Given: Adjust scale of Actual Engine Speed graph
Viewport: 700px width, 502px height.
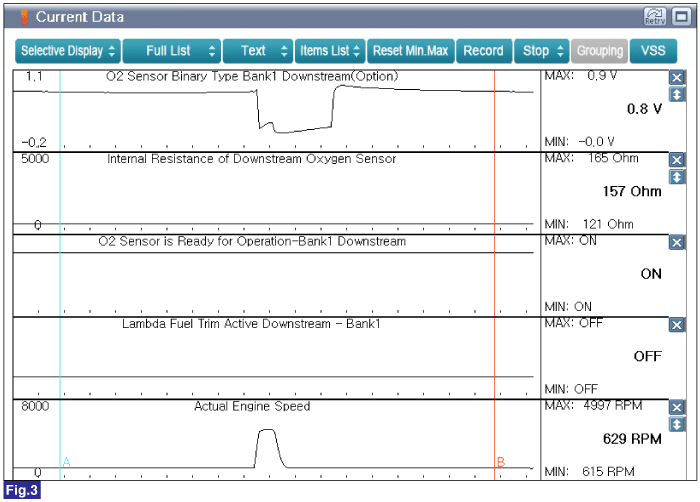Looking at the screenshot, I should [677, 424].
